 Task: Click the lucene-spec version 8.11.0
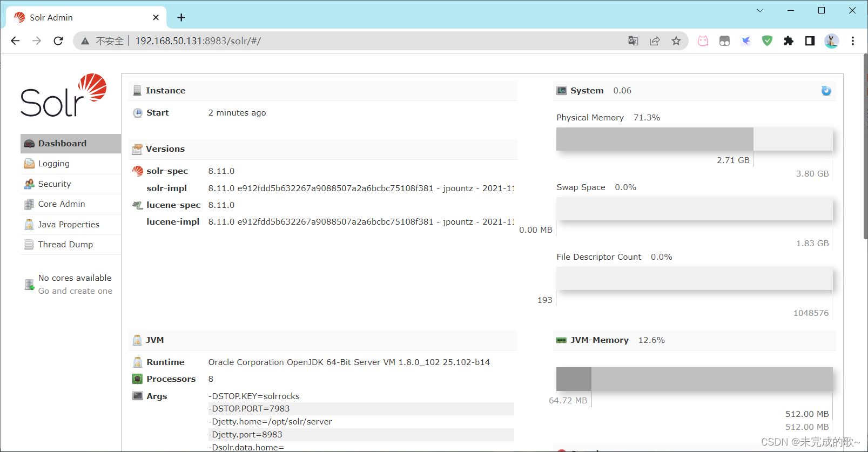pyautogui.click(x=221, y=205)
